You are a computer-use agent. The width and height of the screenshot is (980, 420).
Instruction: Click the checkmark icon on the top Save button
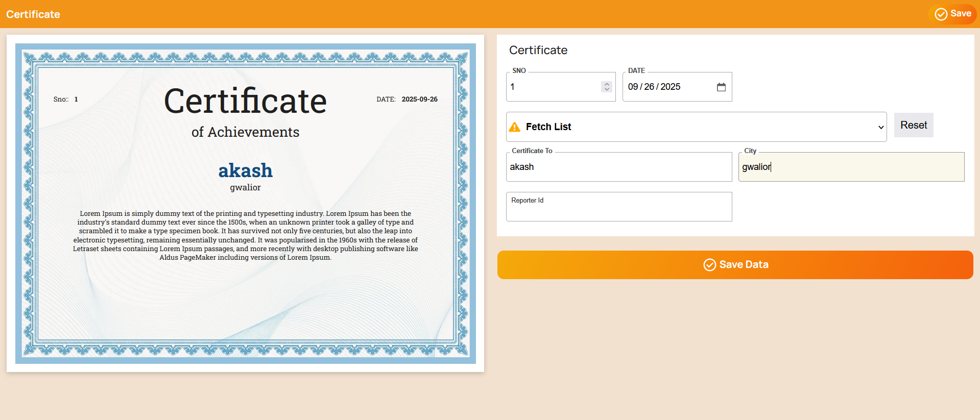pyautogui.click(x=941, y=14)
